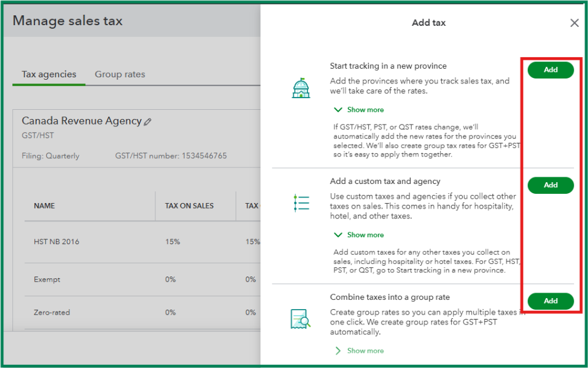Click the group rate document icon
Image resolution: width=588 pixels, height=368 pixels.
(x=301, y=318)
